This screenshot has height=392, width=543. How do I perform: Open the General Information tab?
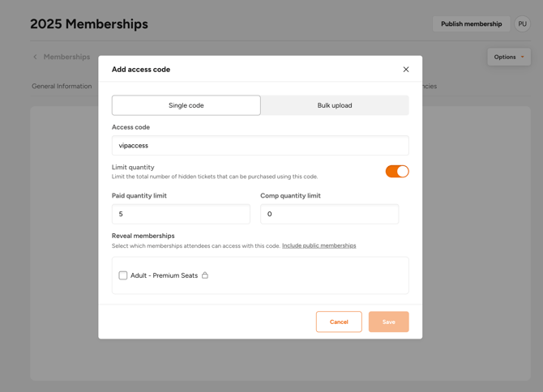click(x=62, y=86)
